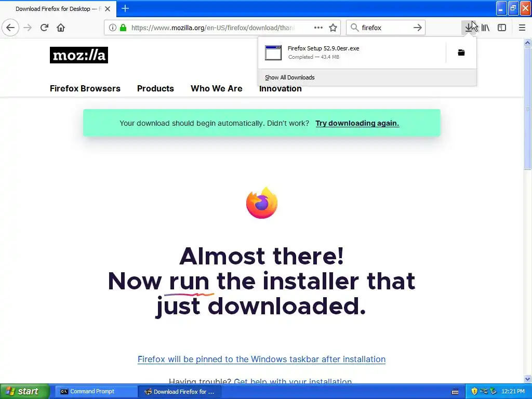Reload the current page
The height and width of the screenshot is (399, 532).
(44, 28)
